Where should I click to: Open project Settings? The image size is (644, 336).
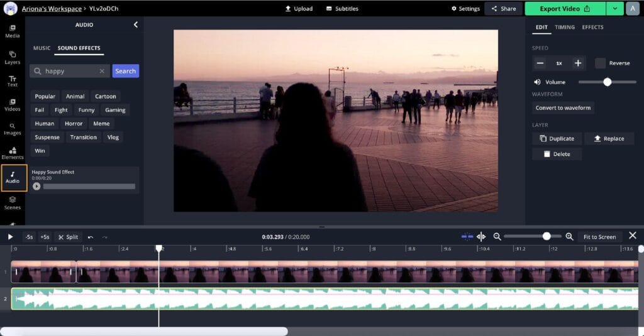[x=465, y=9]
